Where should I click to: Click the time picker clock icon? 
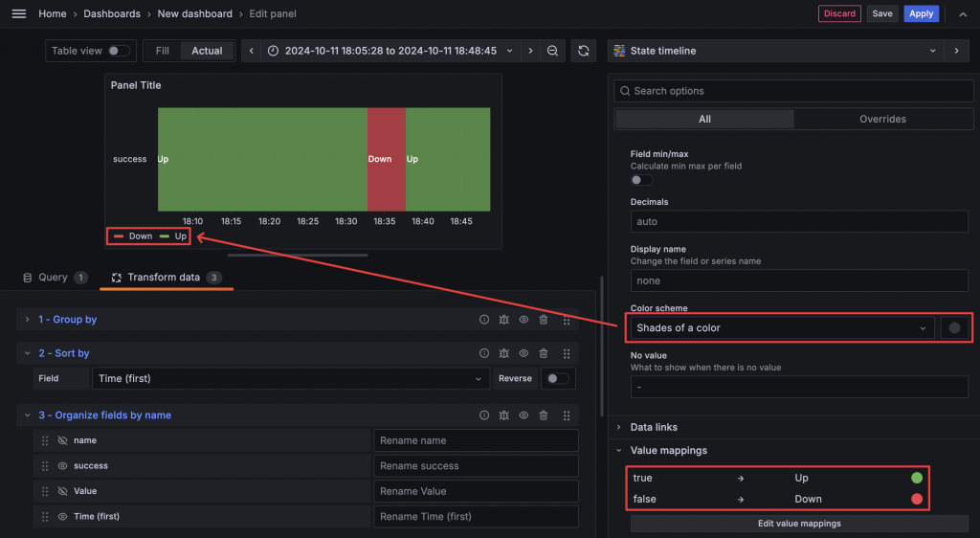pos(273,52)
